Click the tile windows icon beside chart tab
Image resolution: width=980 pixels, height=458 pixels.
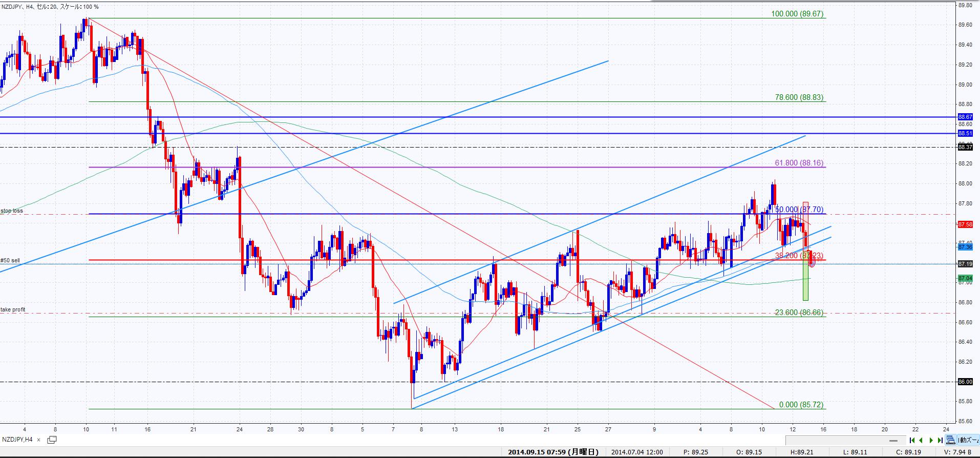(52, 440)
